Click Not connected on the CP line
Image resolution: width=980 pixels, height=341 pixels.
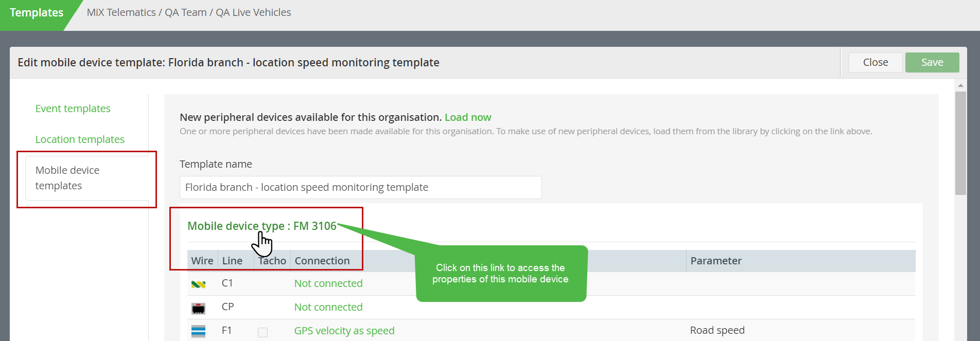pos(328,307)
